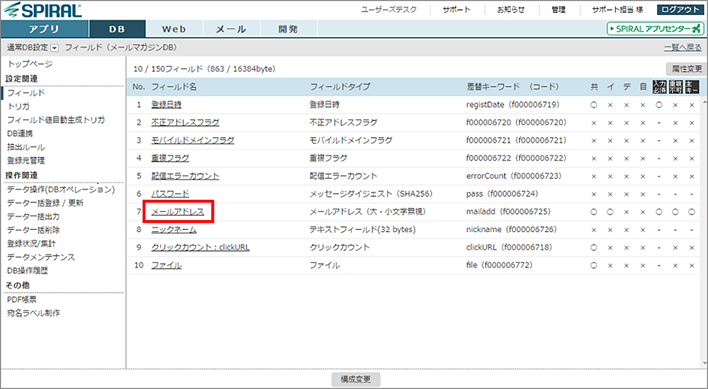Viewport: 708px width, 389px height.
Task: Open the 入力必須 column header icon
Action: click(x=659, y=87)
